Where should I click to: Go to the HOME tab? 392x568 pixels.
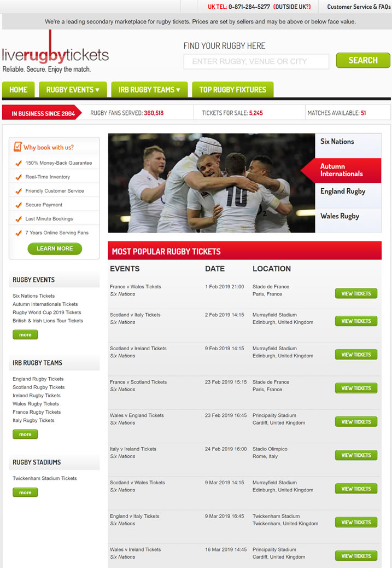18,90
